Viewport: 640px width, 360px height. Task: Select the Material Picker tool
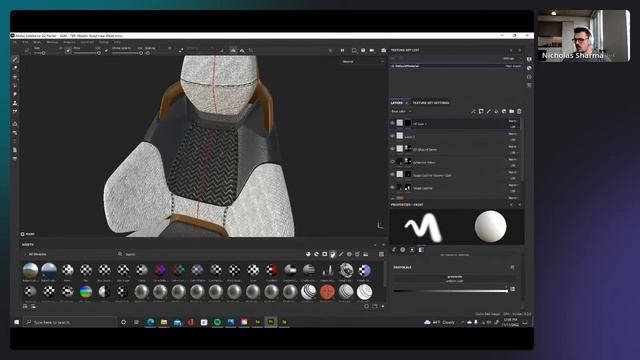click(15, 111)
